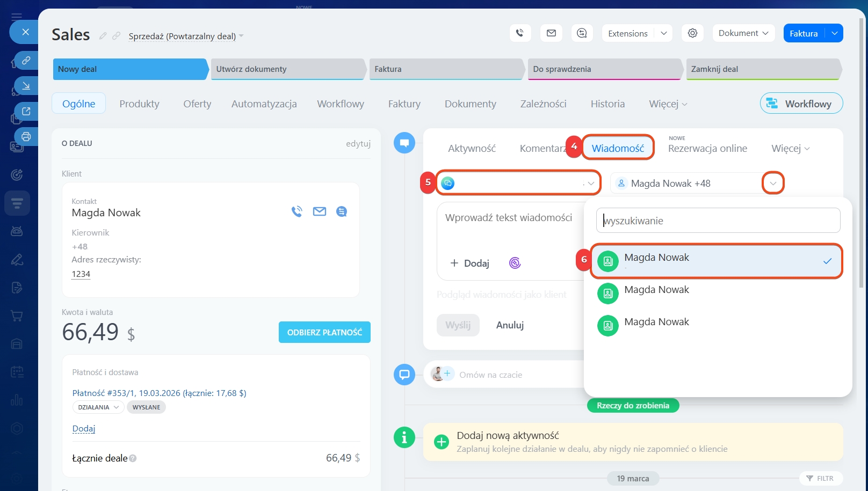Open the email envelope icon in header
The image size is (868, 491).
click(551, 33)
